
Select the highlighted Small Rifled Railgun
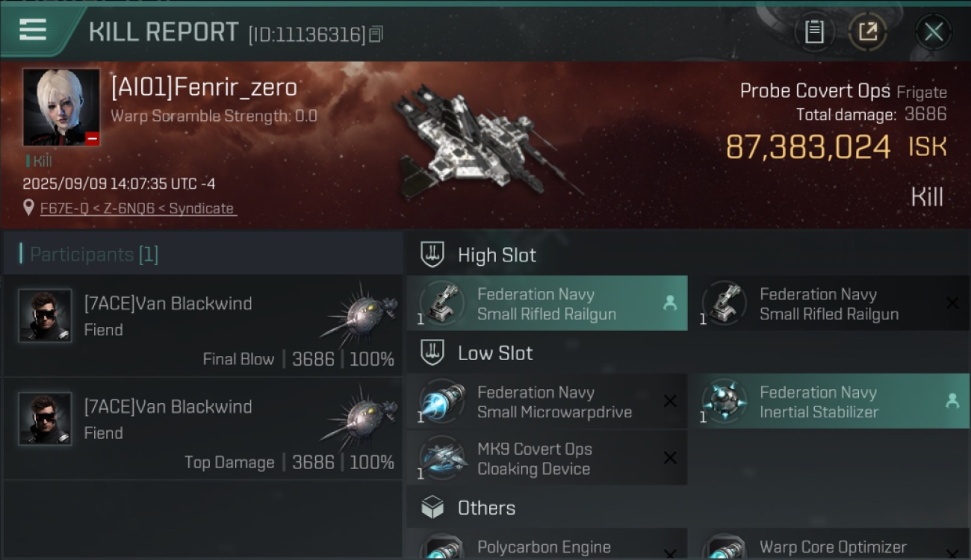(546, 304)
